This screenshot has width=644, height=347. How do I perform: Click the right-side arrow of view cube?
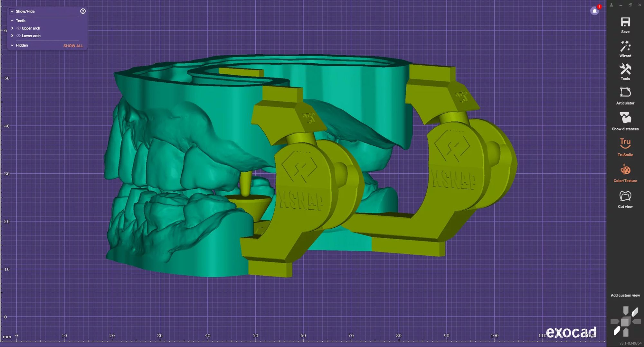(x=637, y=321)
